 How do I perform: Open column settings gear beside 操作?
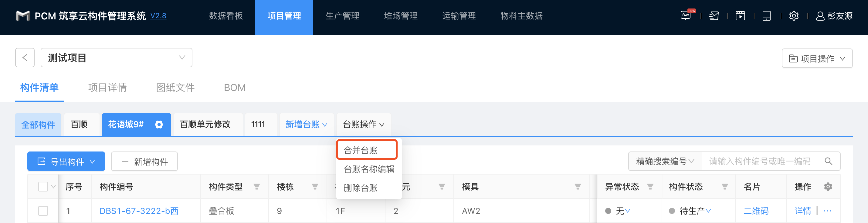click(828, 187)
